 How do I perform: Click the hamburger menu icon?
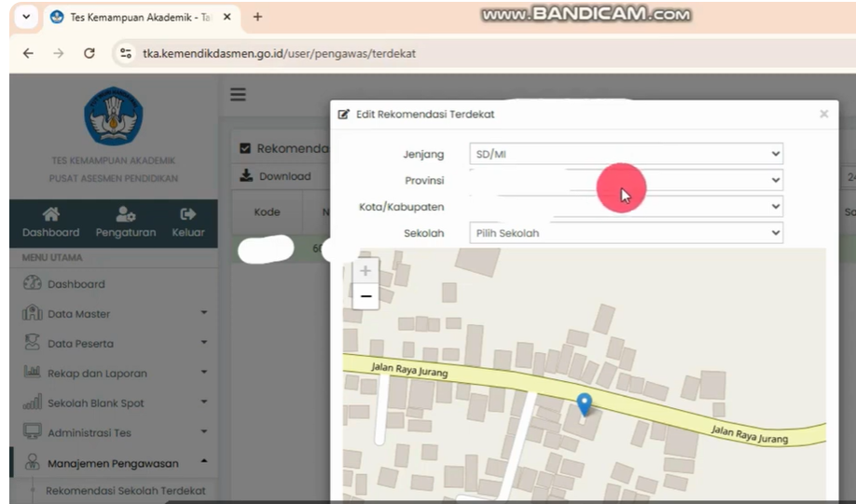[x=238, y=94]
